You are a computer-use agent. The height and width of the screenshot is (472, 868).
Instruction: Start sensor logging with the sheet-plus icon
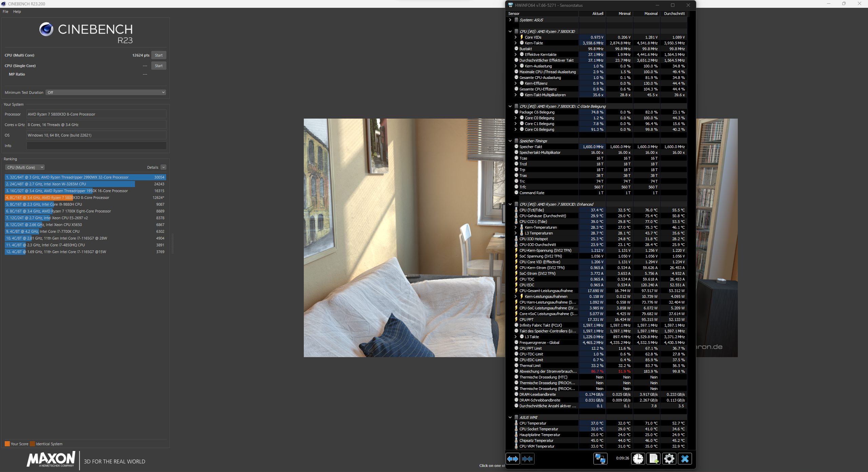653,459
